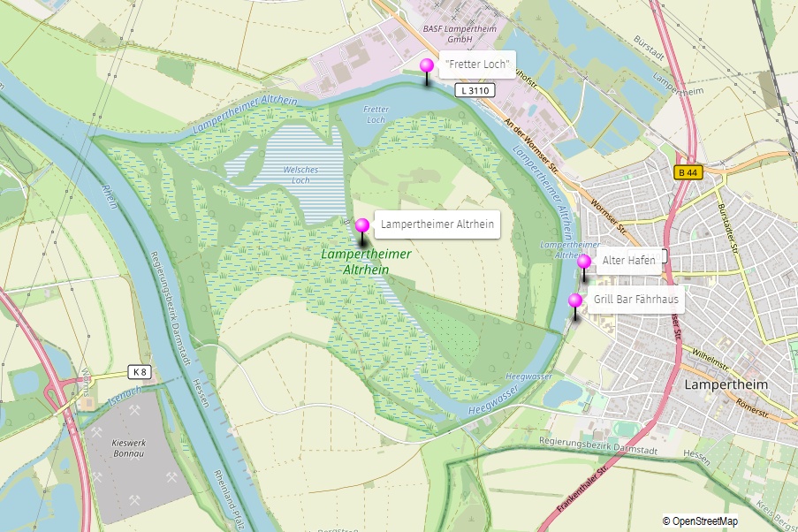
Task: Click the BASF Lampertheim GmbH label
Action: [x=460, y=34]
